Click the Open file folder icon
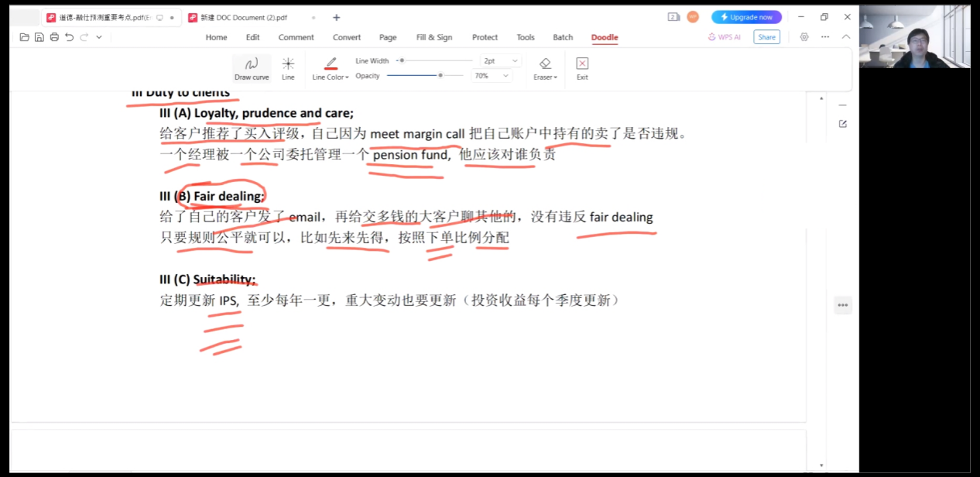The height and width of the screenshot is (477, 980). (25, 37)
